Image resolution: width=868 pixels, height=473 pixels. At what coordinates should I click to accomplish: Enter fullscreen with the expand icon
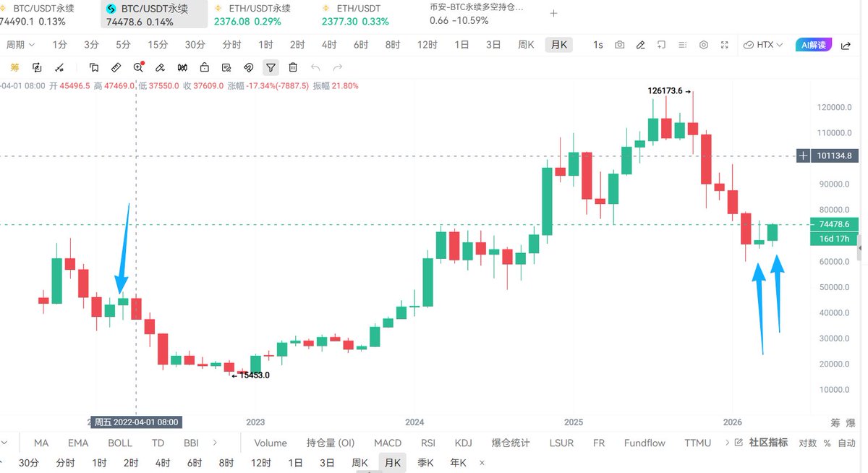(x=725, y=45)
